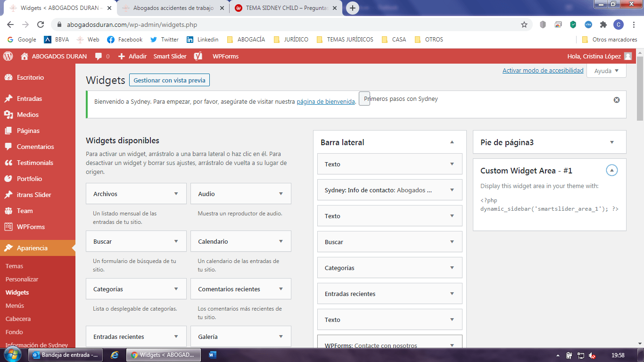Click the volume icon in system tray
The image size is (644, 362).
[x=592, y=355]
